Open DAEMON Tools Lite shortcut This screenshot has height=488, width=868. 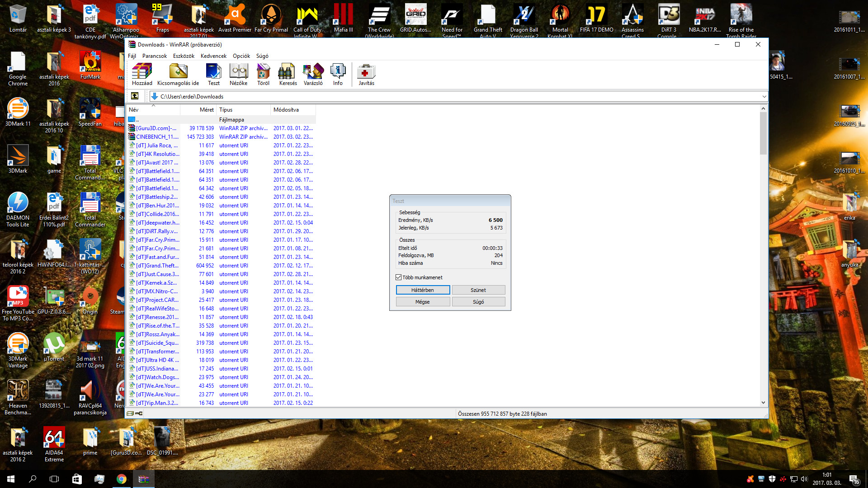coord(18,210)
